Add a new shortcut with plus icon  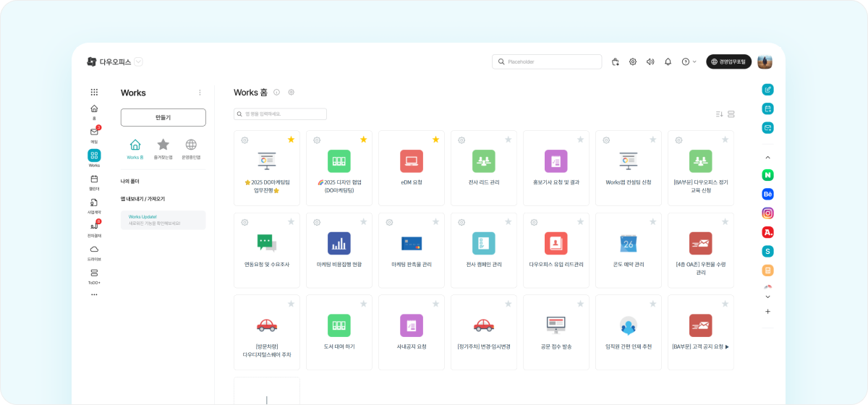pos(768,312)
